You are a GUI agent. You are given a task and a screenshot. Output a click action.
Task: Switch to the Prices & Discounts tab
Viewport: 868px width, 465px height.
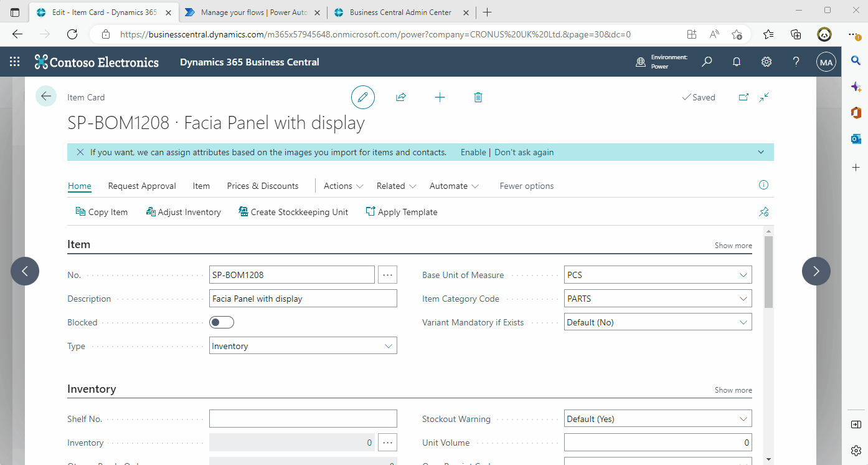pyautogui.click(x=262, y=186)
